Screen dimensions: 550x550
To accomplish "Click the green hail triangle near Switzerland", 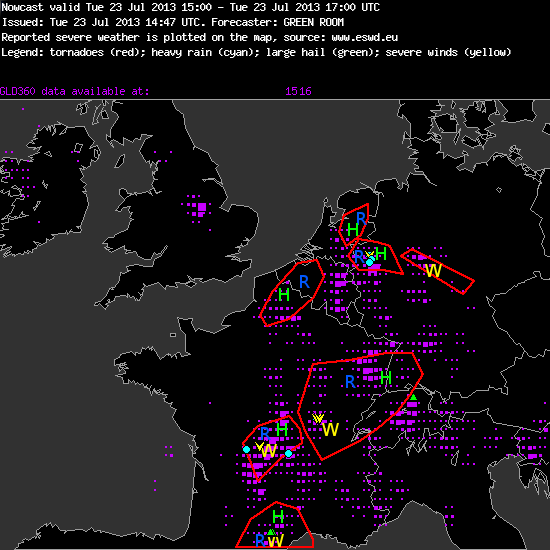I will [x=413, y=397].
